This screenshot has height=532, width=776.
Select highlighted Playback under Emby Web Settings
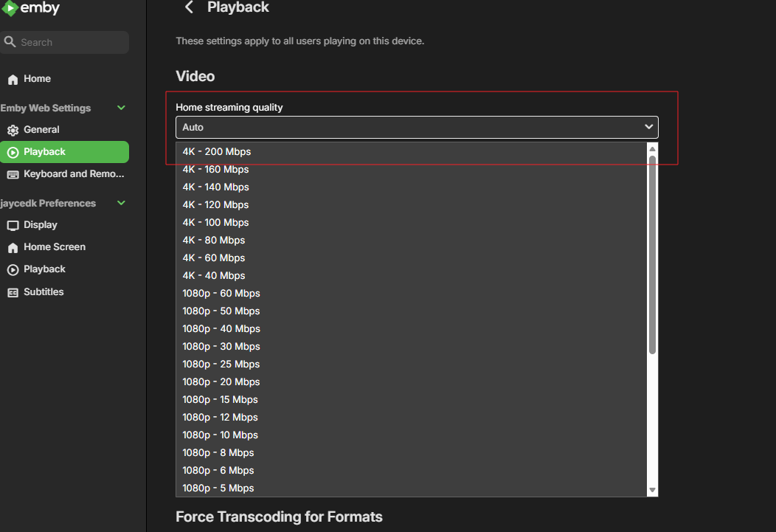[x=64, y=152]
